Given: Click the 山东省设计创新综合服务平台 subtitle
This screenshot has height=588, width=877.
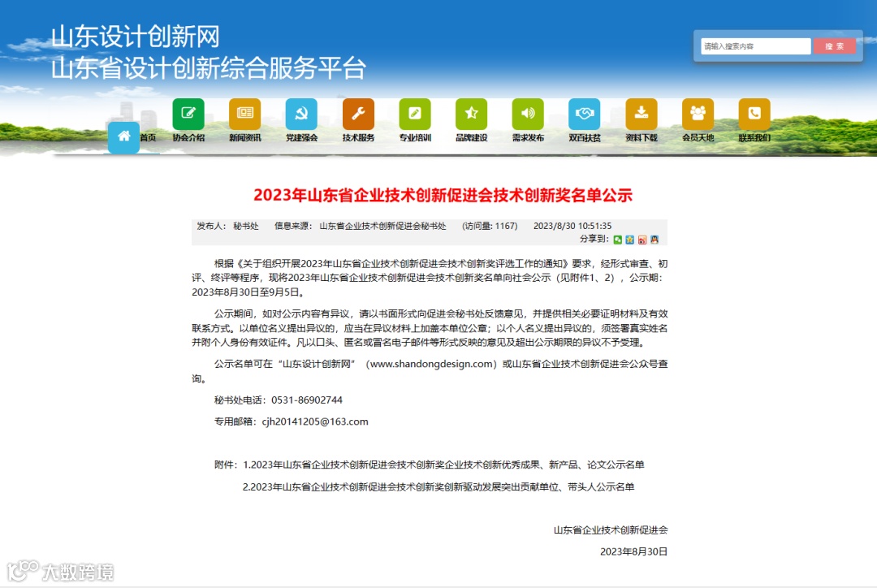Looking at the screenshot, I should click(x=209, y=68).
